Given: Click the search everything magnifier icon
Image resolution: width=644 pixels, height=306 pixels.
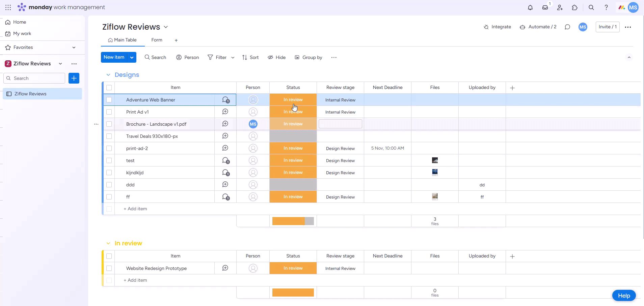Looking at the screenshot, I should [591, 7].
